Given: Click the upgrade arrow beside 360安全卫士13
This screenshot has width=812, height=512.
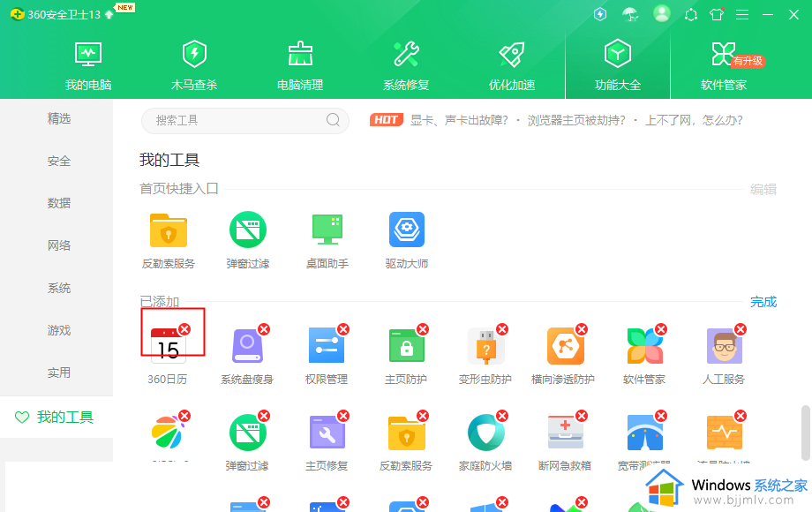Looking at the screenshot, I should (109, 14).
